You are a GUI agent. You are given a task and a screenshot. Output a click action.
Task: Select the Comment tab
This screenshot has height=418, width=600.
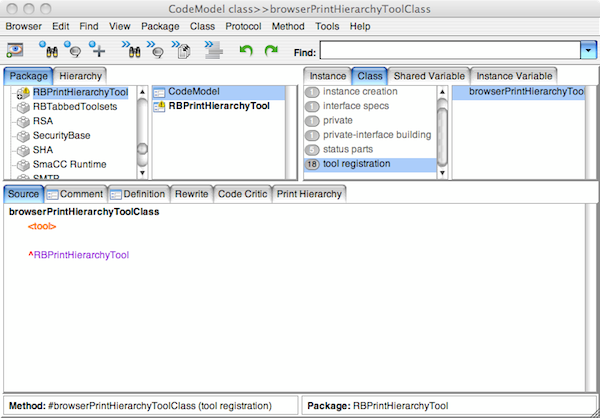pyautogui.click(x=76, y=194)
